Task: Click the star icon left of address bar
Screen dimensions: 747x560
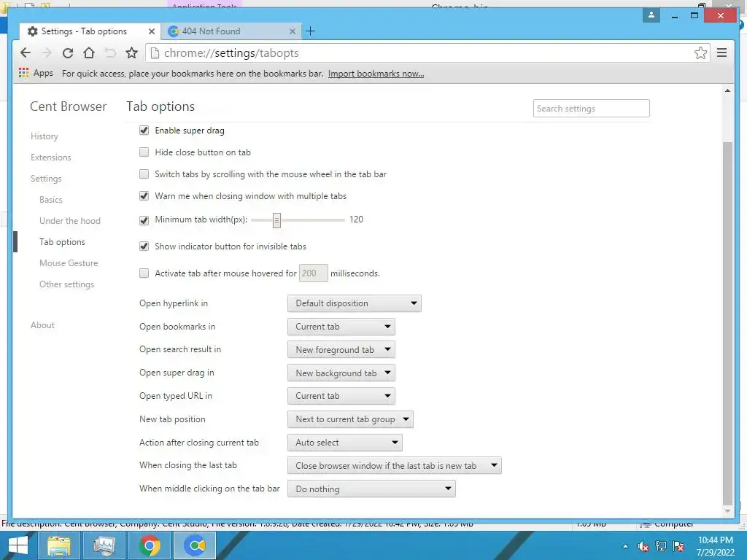Action: tap(131, 52)
